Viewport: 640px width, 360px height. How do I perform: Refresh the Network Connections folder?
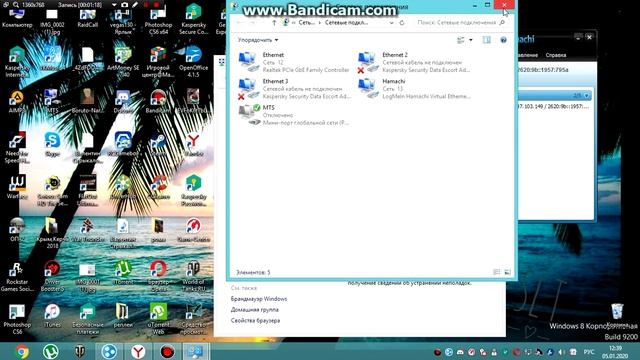[x=402, y=23]
